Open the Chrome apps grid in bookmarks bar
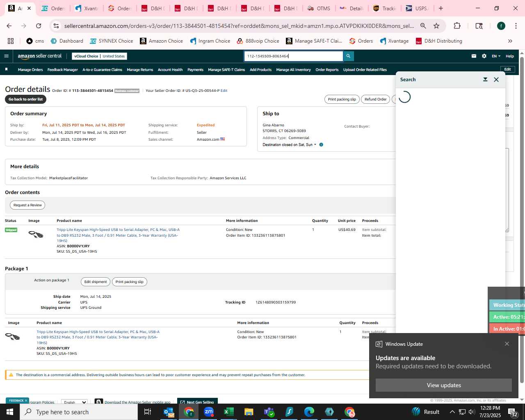This screenshot has width=525, height=420. point(11,41)
